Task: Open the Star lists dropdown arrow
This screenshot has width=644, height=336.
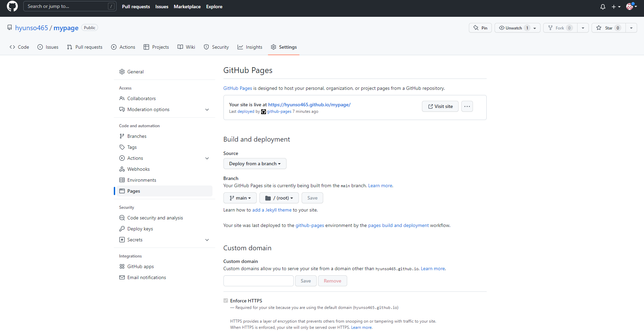Action: click(631, 28)
